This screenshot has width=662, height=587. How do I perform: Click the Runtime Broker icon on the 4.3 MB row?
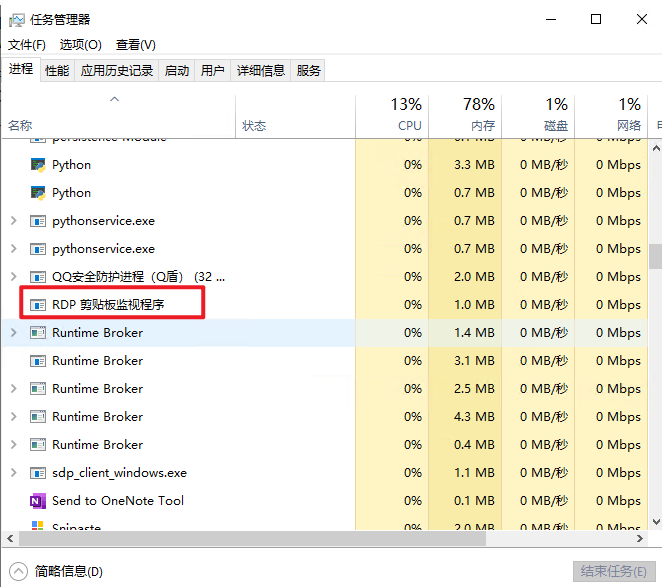[38, 417]
